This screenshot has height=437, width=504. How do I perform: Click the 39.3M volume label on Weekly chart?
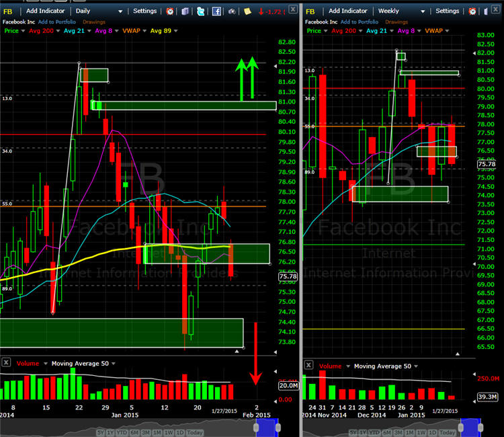tap(487, 397)
